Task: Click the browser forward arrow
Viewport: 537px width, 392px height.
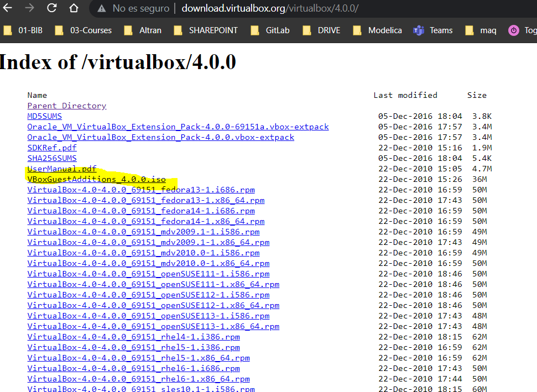Action: [30, 8]
